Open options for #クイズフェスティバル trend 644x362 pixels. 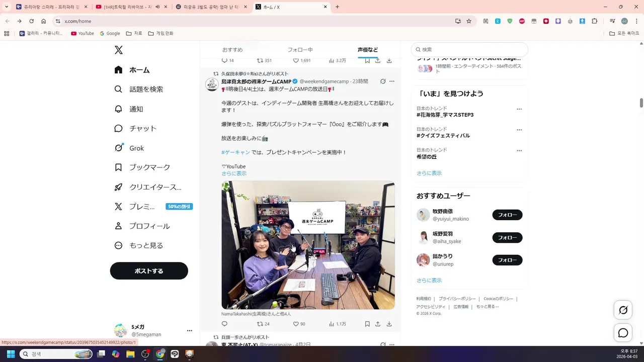tap(519, 130)
